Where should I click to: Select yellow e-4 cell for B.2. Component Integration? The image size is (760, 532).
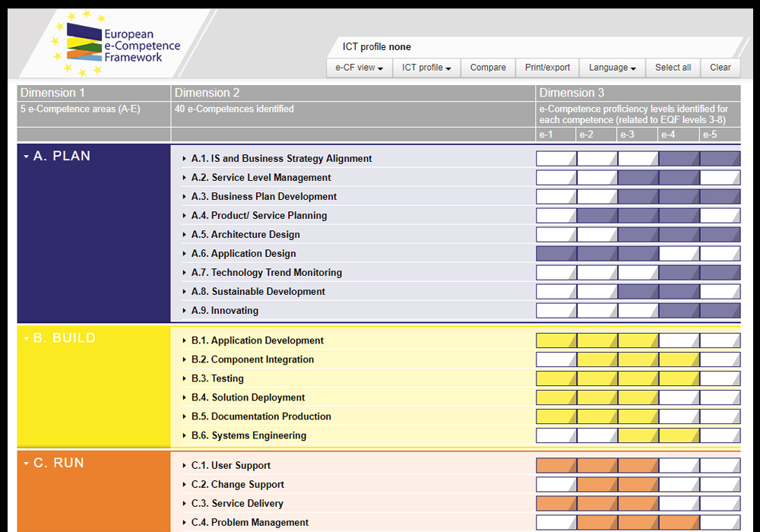point(679,359)
